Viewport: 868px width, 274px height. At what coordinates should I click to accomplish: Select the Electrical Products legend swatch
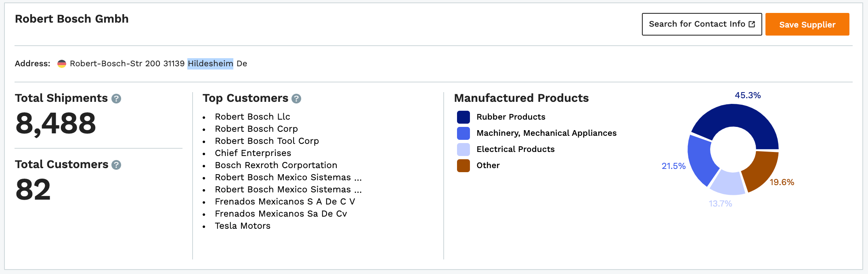463,150
